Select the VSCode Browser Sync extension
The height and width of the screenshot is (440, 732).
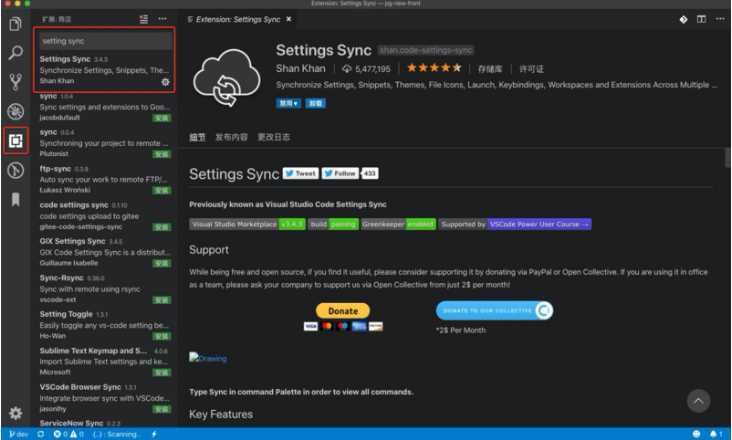tap(105, 398)
